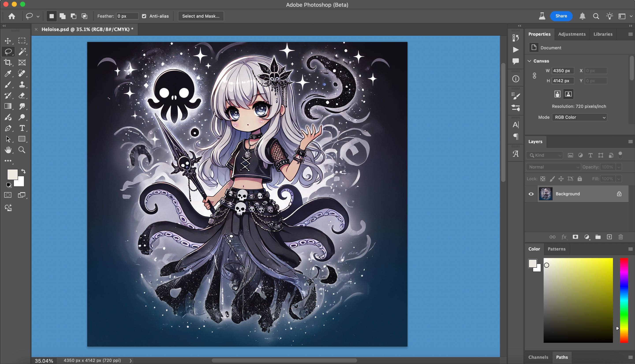The height and width of the screenshot is (364, 635).
Task: Enable Add to selection mode
Action: (x=63, y=16)
